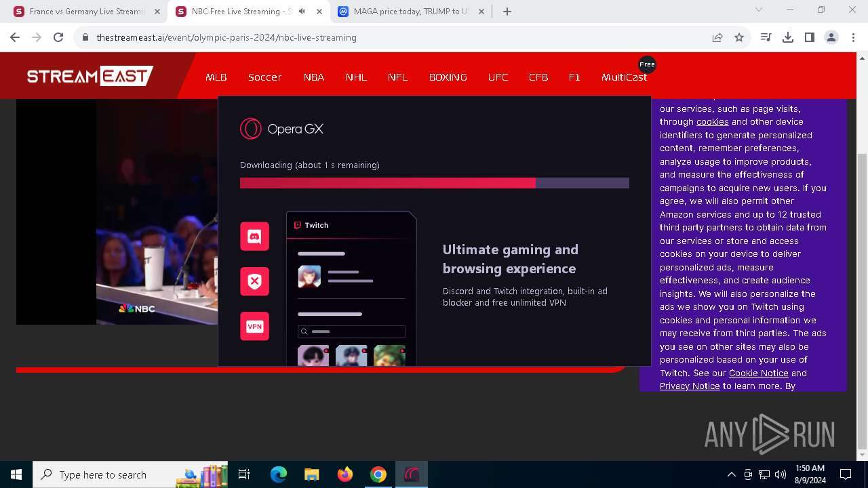868x488 pixels.
Task: Show hidden system tray icons
Action: pyautogui.click(x=732, y=474)
